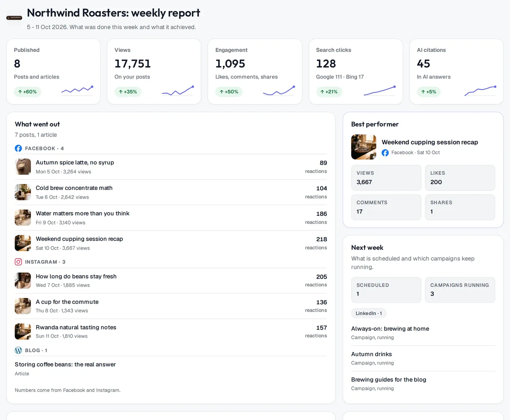Click the 45 AI citations value
Viewport: 510px width, 420px height.
pyautogui.click(x=424, y=64)
